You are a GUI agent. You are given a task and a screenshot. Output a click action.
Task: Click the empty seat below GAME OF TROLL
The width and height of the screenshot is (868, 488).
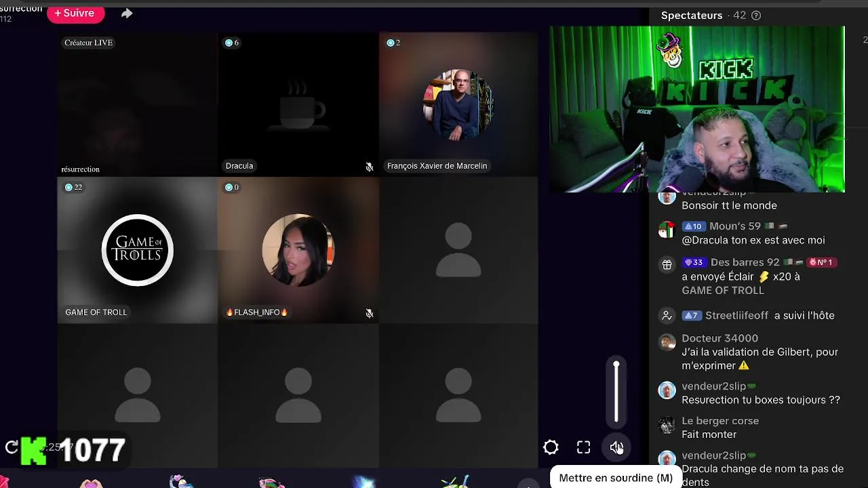click(138, 396)
